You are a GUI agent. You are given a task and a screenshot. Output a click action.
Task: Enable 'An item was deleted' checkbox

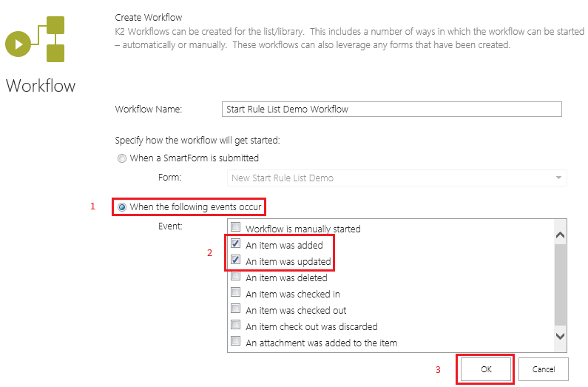tap(236, 277)
